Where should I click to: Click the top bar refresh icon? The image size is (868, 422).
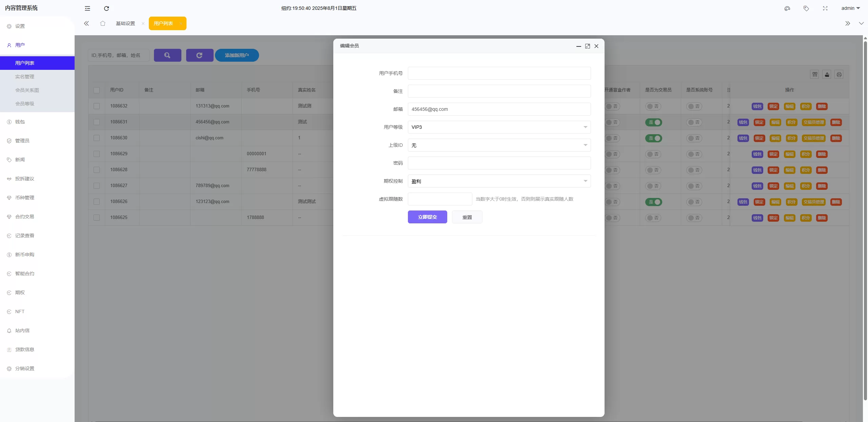point(106,8)
